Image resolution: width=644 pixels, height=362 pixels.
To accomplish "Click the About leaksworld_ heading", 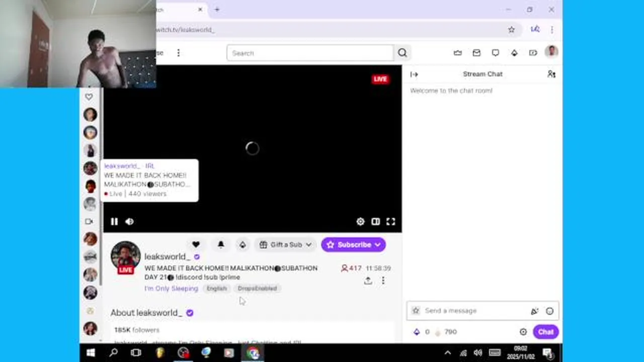I will 146,313.
